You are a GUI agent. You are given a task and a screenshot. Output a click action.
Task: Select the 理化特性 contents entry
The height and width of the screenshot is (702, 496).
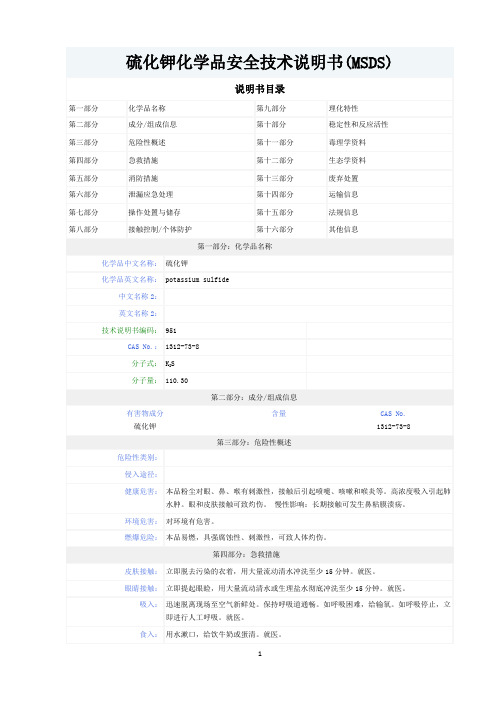tap(343, 108)
